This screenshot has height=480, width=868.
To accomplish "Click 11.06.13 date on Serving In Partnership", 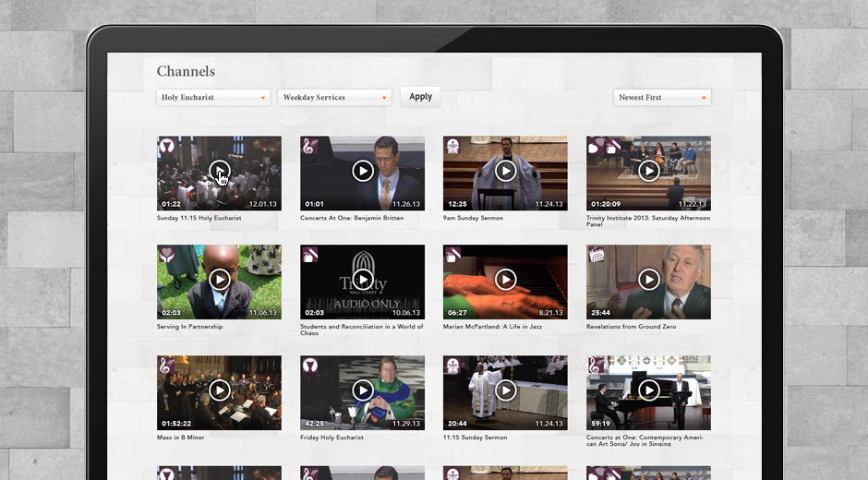I will (263, 313).
